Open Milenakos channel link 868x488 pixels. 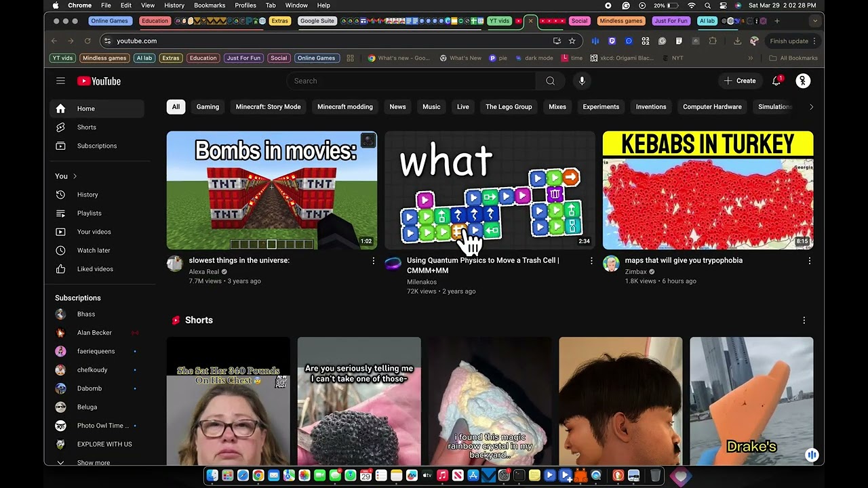(422, 282)
